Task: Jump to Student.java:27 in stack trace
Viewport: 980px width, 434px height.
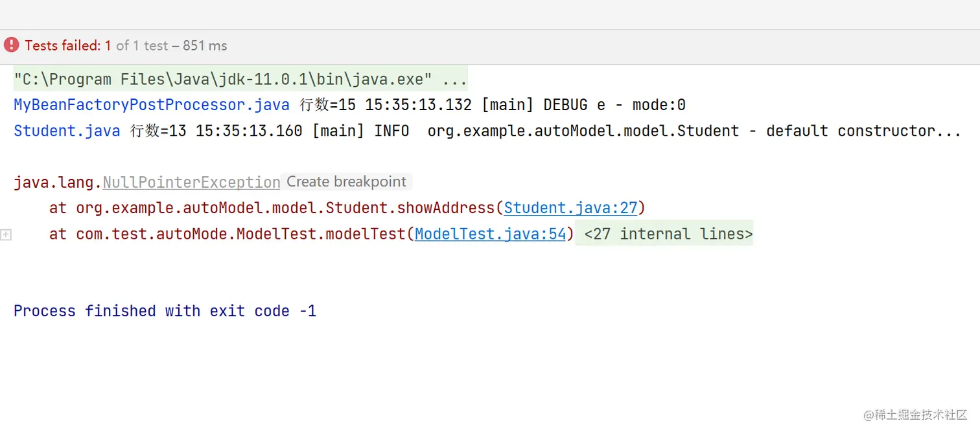Action: [x=571, y=208]
